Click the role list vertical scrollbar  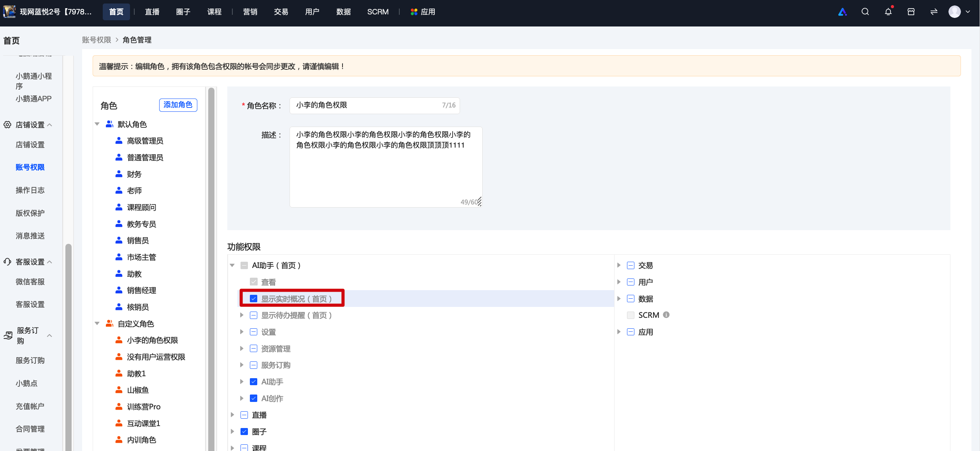pyautogui.click(x=211, y=269)
